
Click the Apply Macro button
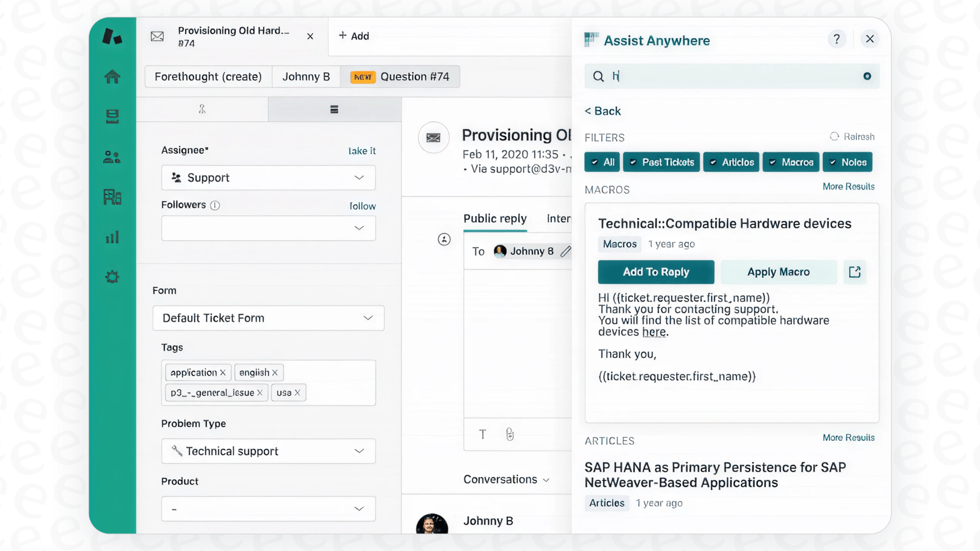click(778, 272)
